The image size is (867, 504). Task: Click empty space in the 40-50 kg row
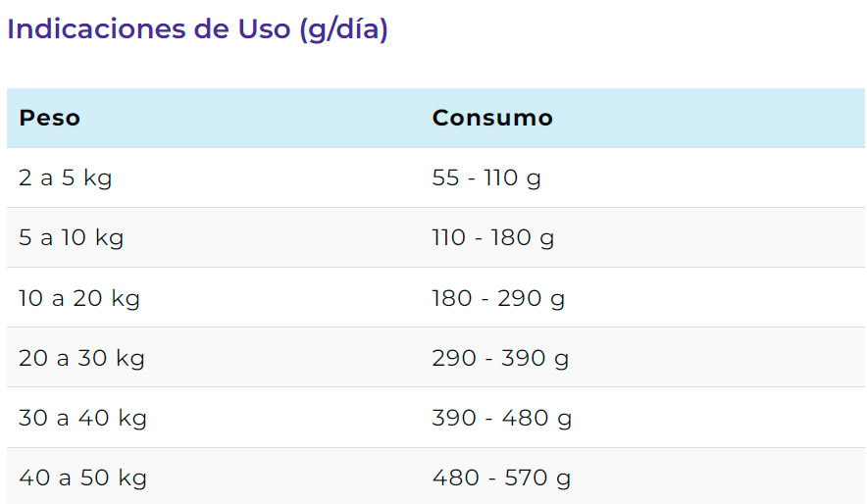tap(719, 478)
